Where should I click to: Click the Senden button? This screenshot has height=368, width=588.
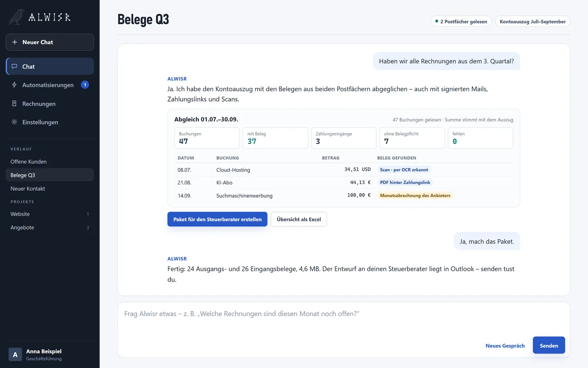549,345
